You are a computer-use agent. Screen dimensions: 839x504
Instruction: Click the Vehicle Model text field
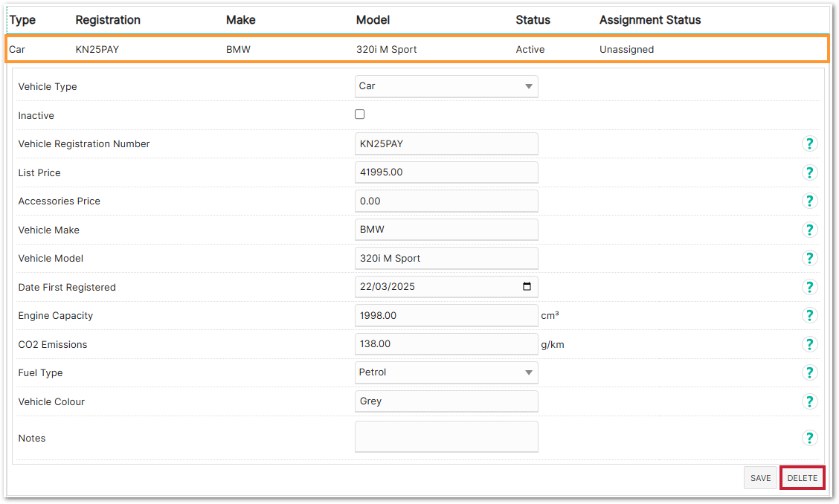[x=446, y=259]
